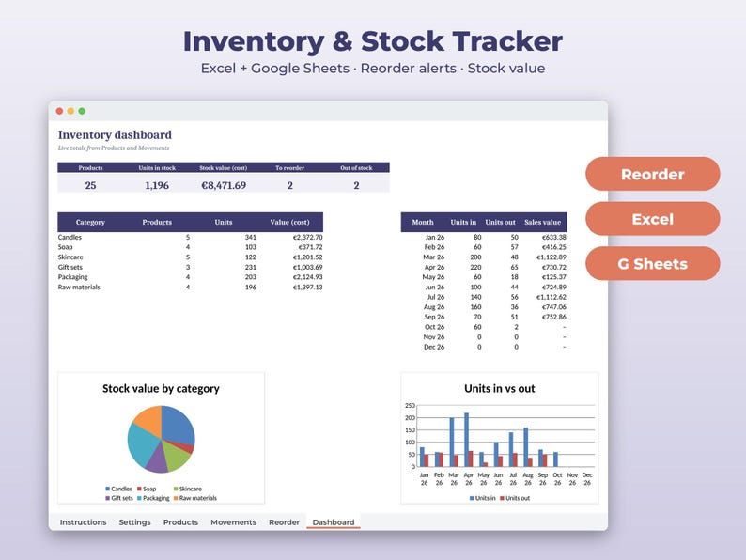Screen dimensions: 746x560
Task: Click the Units out column header
Action: coord(500,222)
